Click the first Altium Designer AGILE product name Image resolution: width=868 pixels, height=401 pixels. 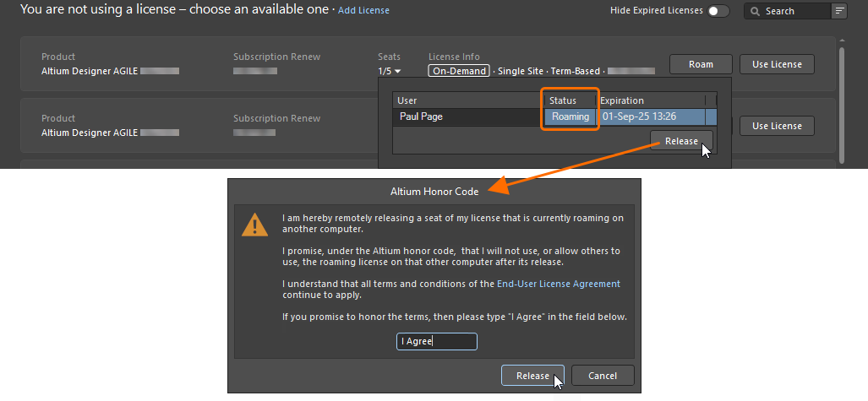(x=90, y=71)
